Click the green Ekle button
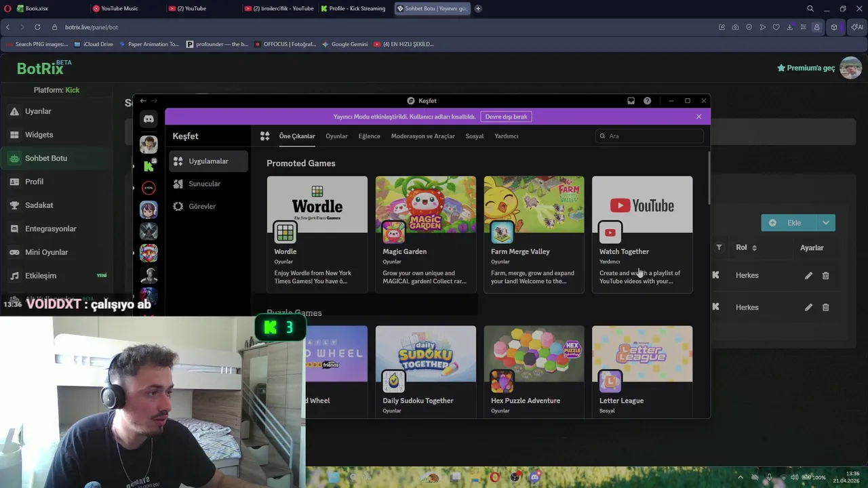Image resolution: width=868 pixels, height=488 pixels. coord(789,223)
